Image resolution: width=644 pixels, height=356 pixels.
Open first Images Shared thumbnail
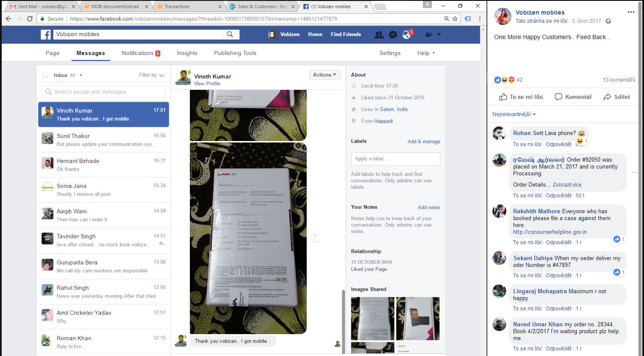click(372, 318)
